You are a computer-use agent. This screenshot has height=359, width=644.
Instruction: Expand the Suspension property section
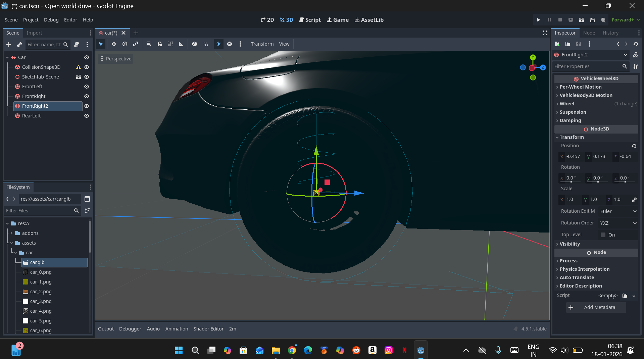tap(573, 112)
